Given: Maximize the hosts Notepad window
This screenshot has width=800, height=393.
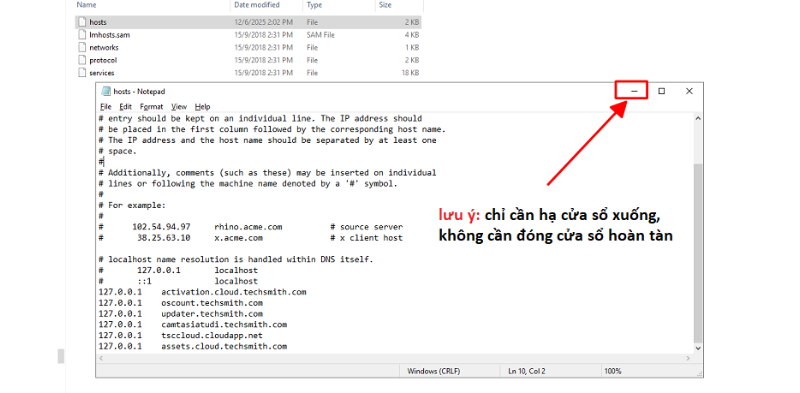Looking at the screenshot, I should (x=662, y=91).
